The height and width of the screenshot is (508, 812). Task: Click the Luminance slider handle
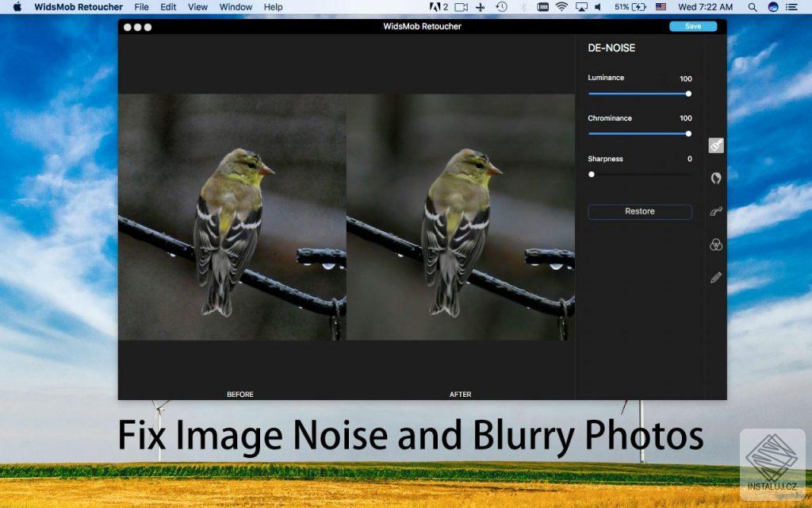(688, 94)
